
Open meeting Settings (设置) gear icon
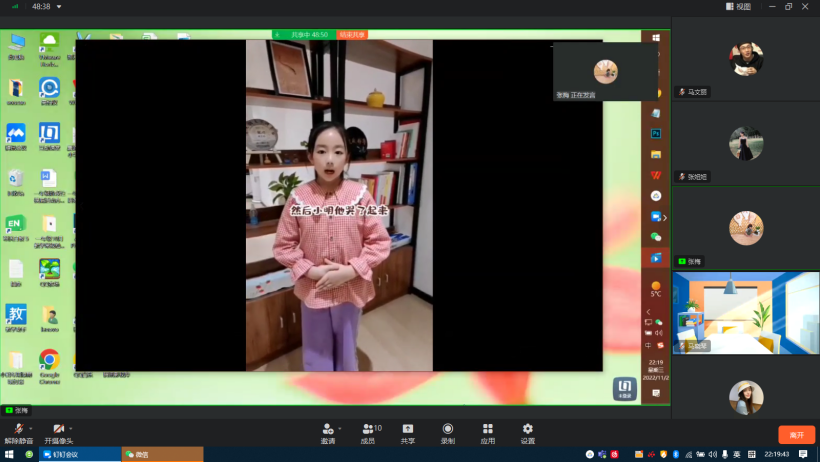(x=527, y=429)
